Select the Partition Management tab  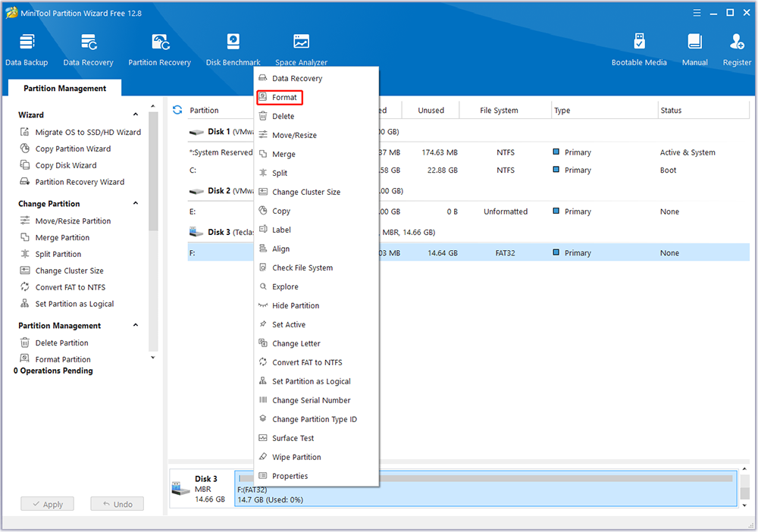click(x=64, y=88)
